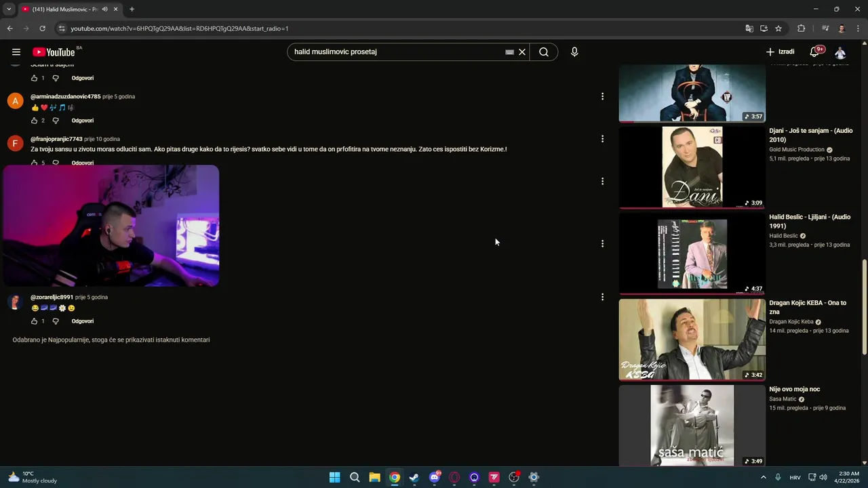The width and height of the screenshot is (868, 488).
Task: Open the Chrome tab search dropdown
Action: click(9, 9)
